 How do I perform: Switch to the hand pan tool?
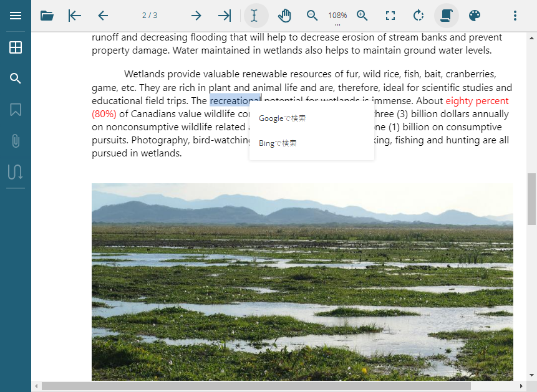click(x=284, y=16)
